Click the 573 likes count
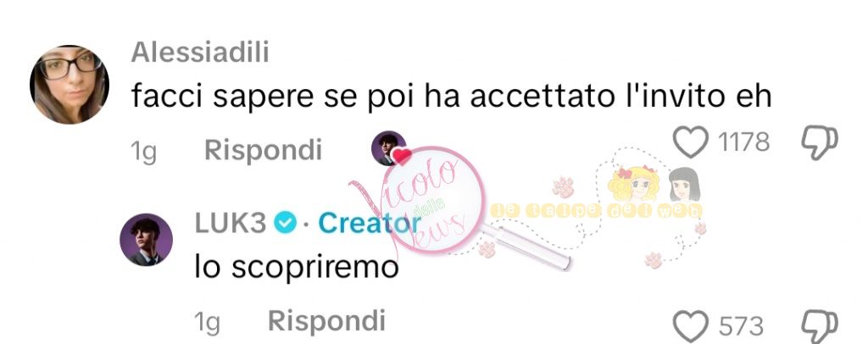The image size is (868, 344). 741,326
